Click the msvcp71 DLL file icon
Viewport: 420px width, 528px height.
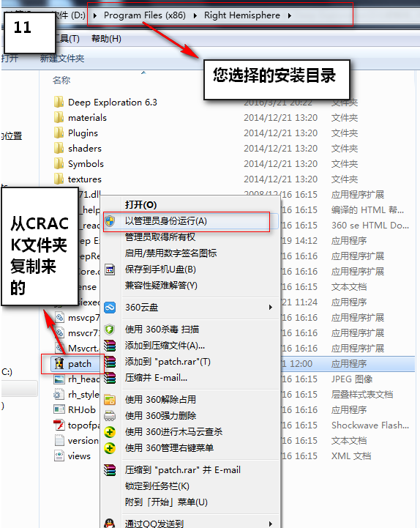pyautogui.click(x=59, y=317)
